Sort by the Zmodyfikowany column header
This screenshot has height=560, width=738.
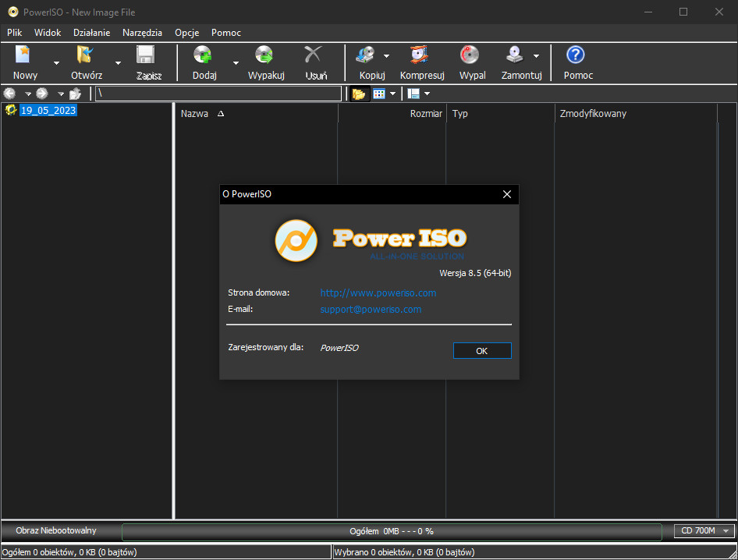[x=636, y=113]
